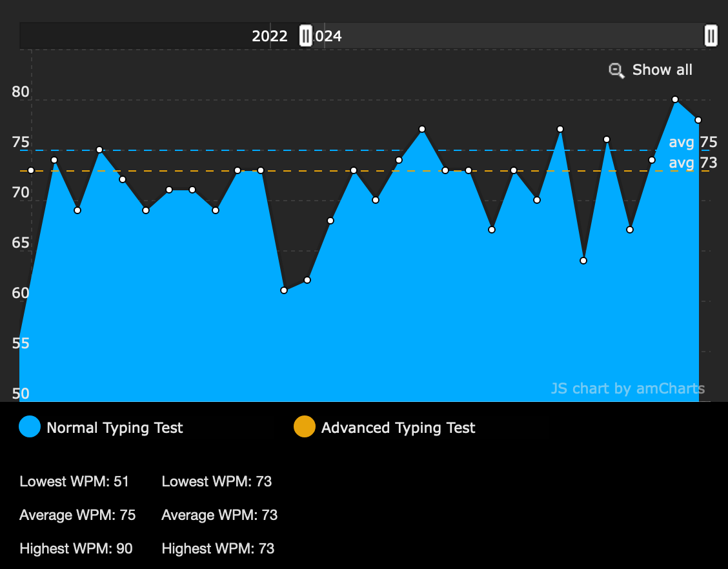Screen dimensions: 728x569
Task: Open the JS chart by amCharts link
Action: click(x=628, y=388)
